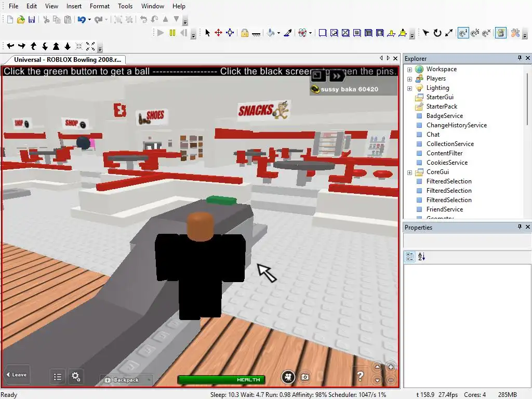Screen dimensions: 532x399
Task: Click the colorful tools plugin icon
Action: coord(515,33)
